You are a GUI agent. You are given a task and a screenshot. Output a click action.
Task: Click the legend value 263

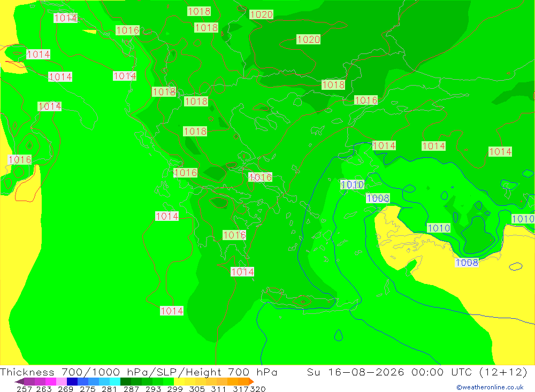click(44, 389)
